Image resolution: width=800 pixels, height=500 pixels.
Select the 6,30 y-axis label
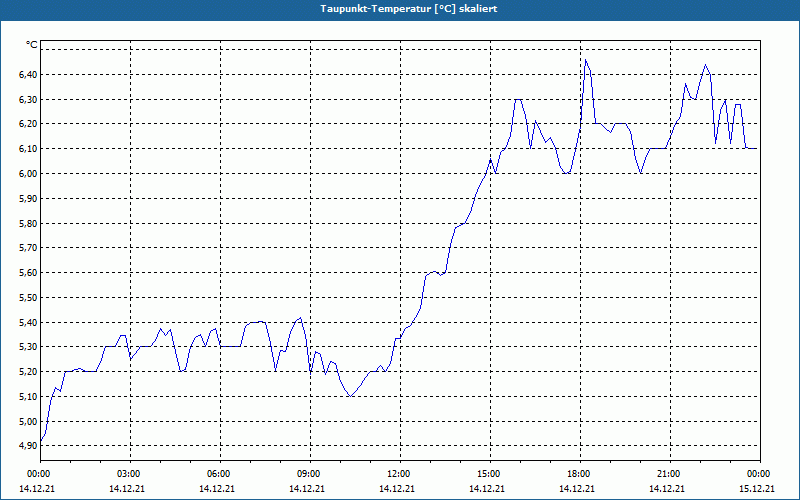coord(28,99)
